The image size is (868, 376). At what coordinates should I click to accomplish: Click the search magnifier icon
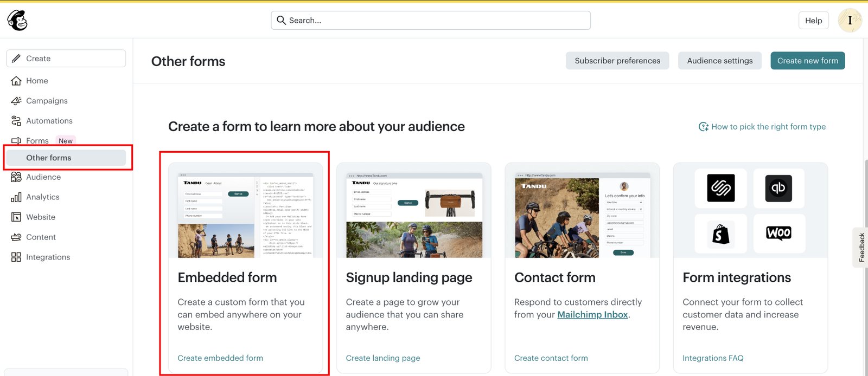pos(281,20)
